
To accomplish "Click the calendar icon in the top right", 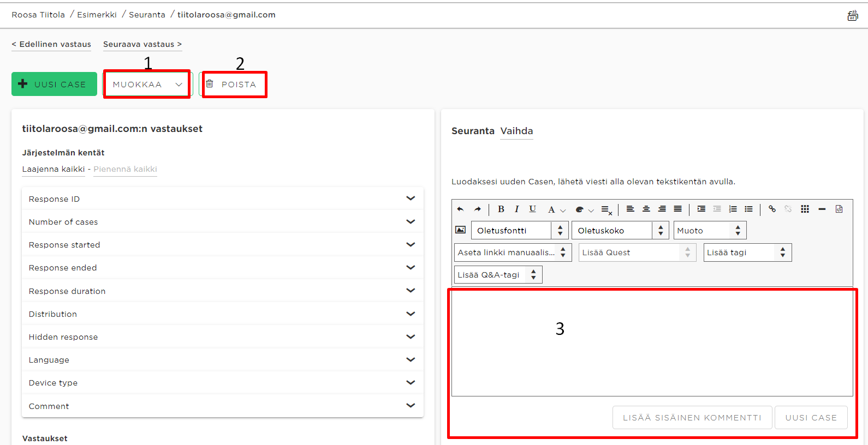I will 853,15.
